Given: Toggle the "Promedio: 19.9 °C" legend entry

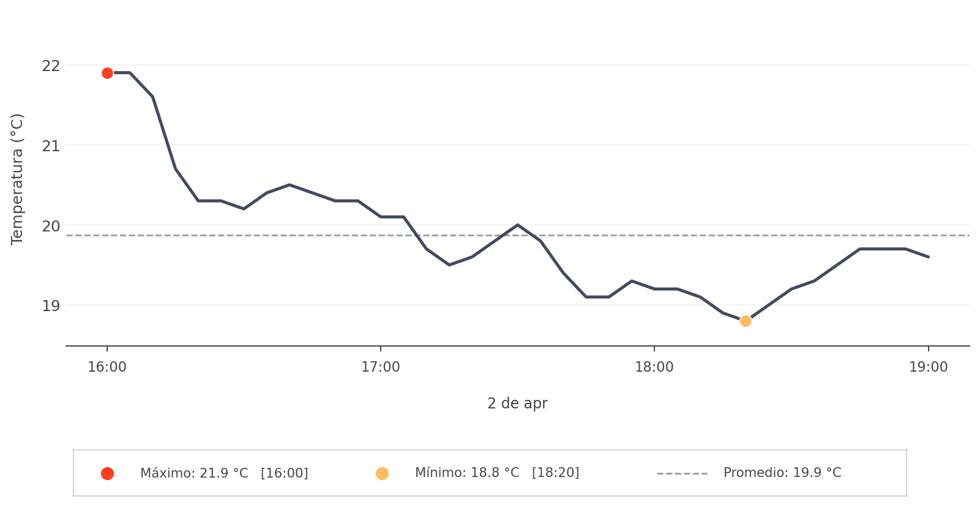Looking at the screenshot, I should 782,473.
